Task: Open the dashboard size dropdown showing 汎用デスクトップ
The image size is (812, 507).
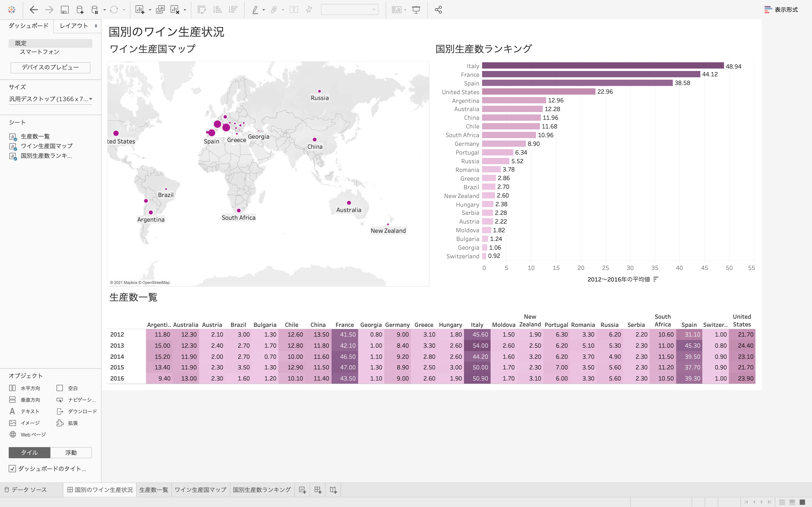Action: [50, 99]
